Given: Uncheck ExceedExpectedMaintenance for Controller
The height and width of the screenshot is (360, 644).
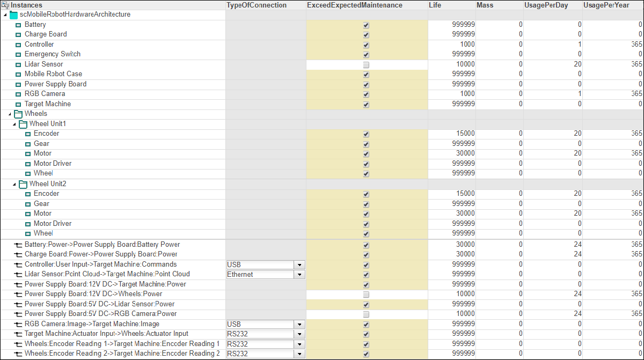Looking at the screenshot, I should 366,45.
